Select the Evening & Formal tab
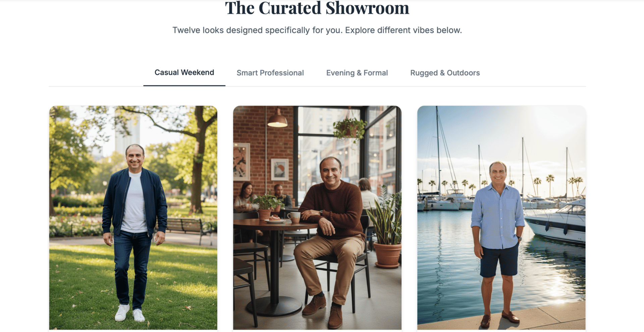644x332 pixels. [x=357, y=73]
